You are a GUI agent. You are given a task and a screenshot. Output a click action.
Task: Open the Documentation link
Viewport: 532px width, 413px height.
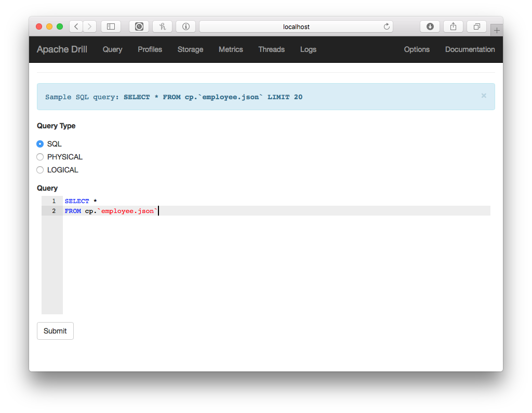[x=470, y=49]
